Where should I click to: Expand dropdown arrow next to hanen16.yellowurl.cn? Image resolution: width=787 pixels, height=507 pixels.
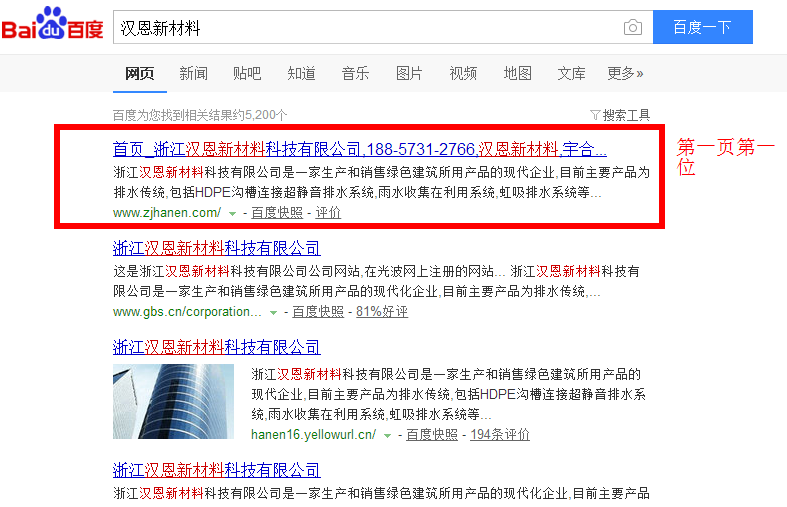(x=387, y=436)
